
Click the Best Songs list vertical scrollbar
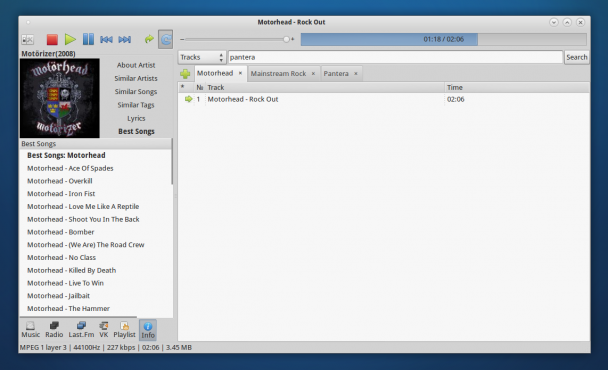click(172, 162)
